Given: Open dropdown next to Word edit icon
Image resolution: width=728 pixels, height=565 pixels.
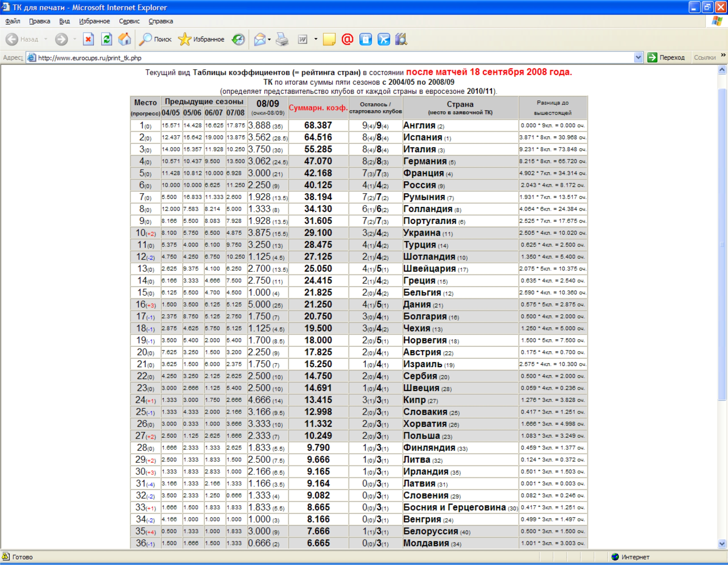Looking at the screenshot, I should [316, 39].
